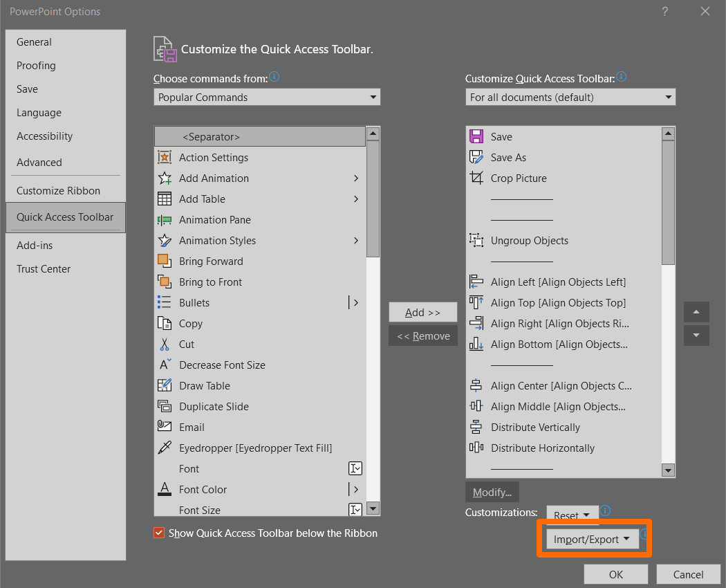This screenshot has height=588, width=726.
Task: Click the Animation Pane icon
Action: click(x=165, y=219)
